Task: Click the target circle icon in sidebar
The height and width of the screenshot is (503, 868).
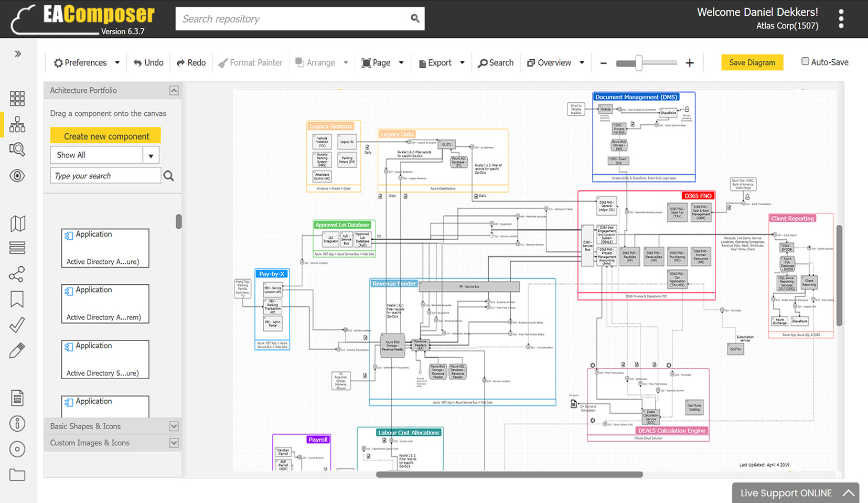Action: (x=17, y=176)
